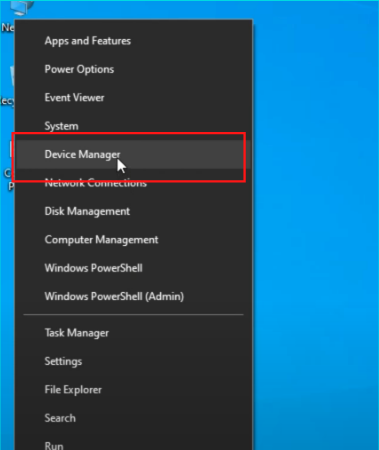Choose the Run menu entry
Screen dimensions: 379x450
point(133,442)
